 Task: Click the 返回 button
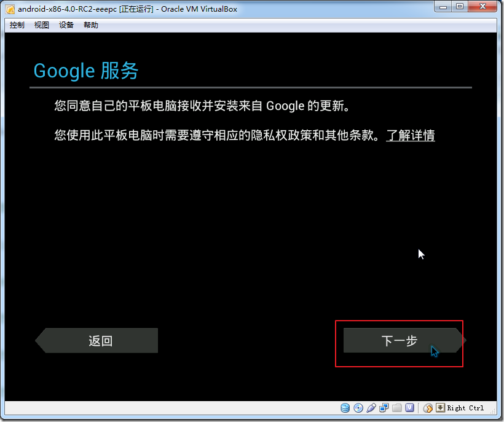(96, 340)
